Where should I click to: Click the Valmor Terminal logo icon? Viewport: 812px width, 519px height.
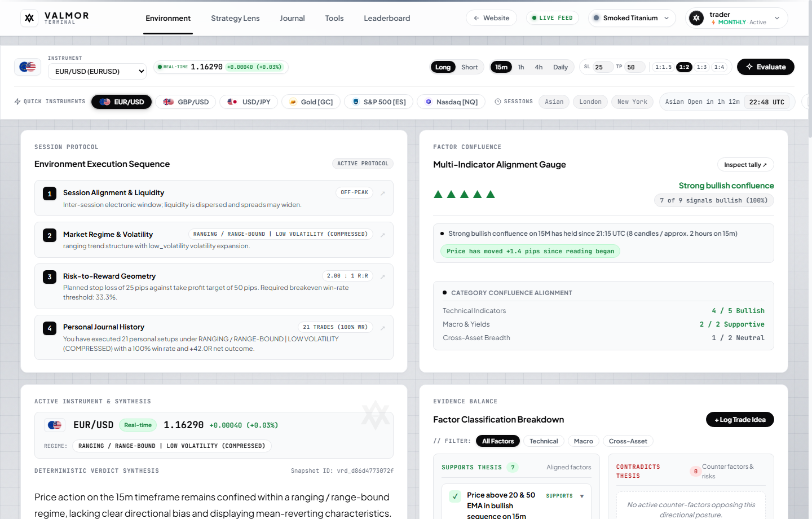click(29, 18)
